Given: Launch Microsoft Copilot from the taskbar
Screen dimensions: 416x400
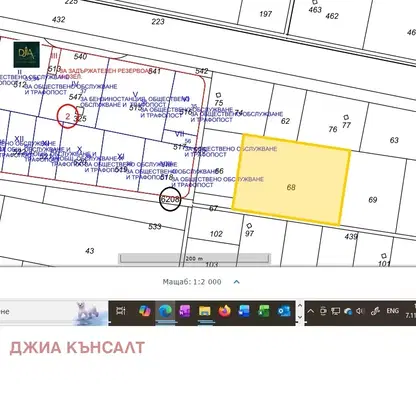Looking at the screenshot, I should coord(144,311).
